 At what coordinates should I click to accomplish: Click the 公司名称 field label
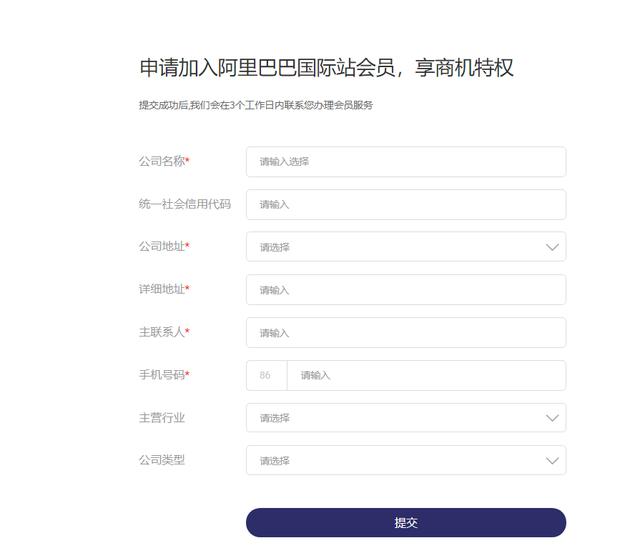[x=164, y=161]
